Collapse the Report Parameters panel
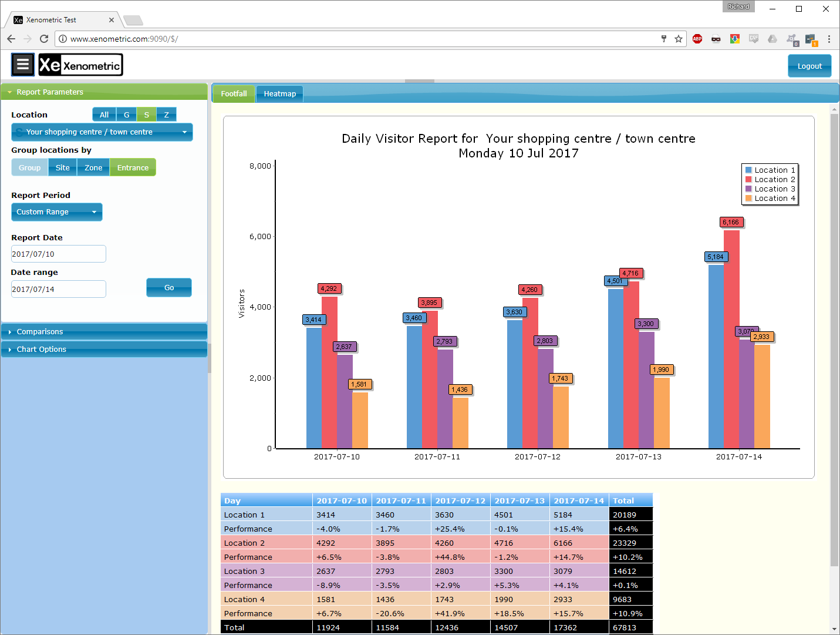 coord(104,92)
